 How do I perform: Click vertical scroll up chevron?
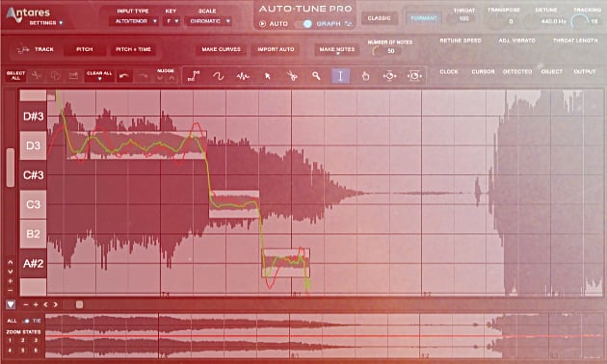click(11, 262)
